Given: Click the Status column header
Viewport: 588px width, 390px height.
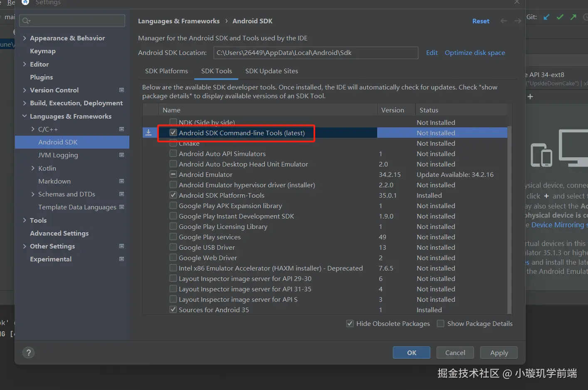Looking at the screenshot, I should click(461, 110).
